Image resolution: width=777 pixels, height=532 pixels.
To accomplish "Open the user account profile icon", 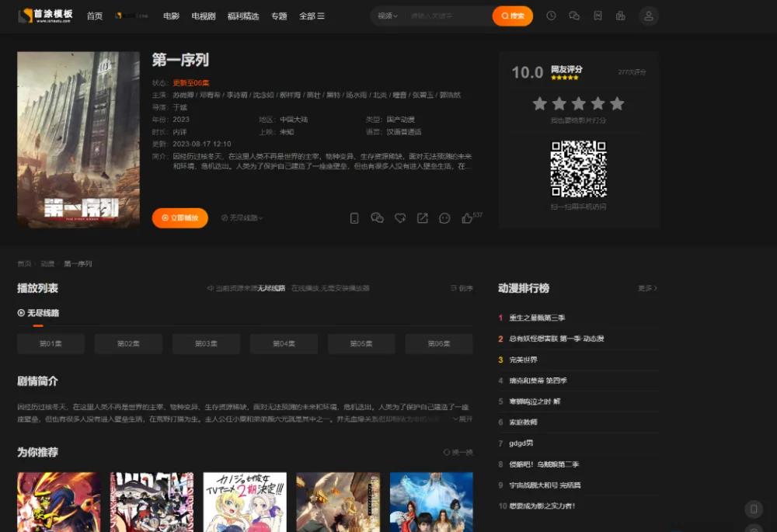I will [649, 16].
